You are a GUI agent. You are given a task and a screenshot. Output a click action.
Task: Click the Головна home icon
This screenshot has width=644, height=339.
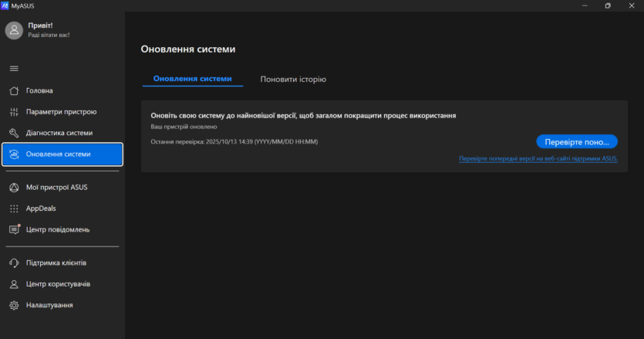click(14, 91)
